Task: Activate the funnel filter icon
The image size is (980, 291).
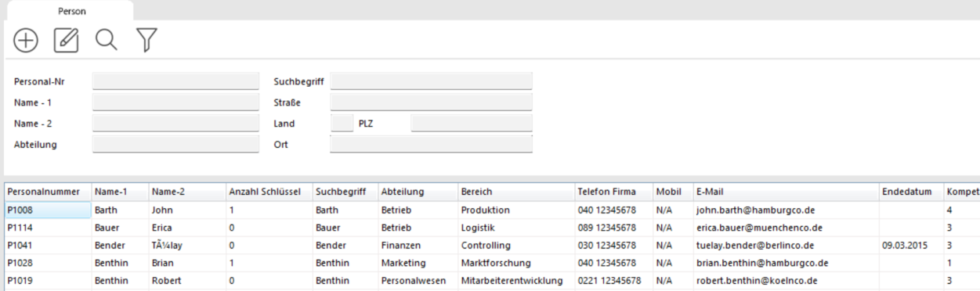Action: click(146, 41)
